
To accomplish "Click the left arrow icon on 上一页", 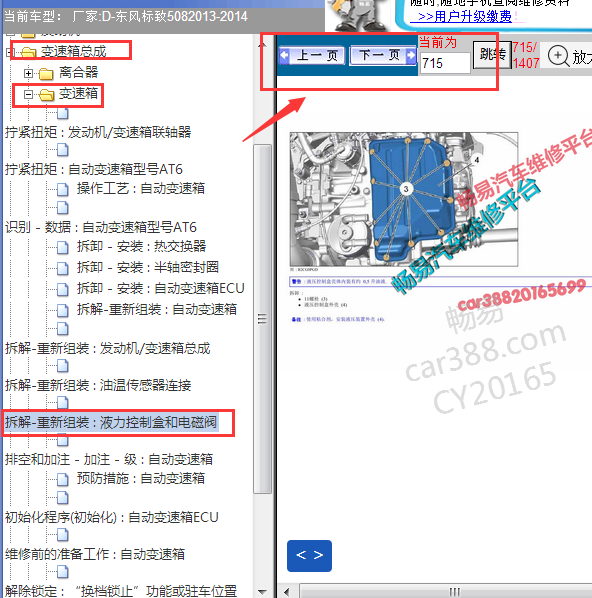I will click(x=285, y=56).
